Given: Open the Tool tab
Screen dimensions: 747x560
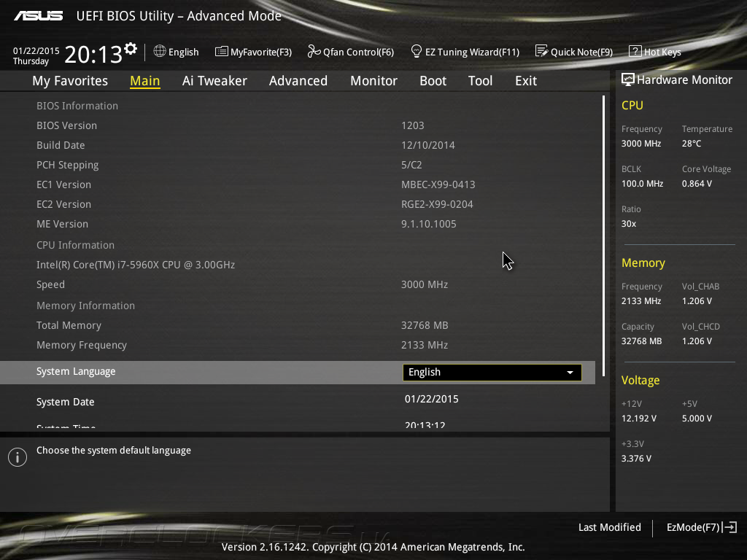Looking at the screenshot, I should coord(480,81).
